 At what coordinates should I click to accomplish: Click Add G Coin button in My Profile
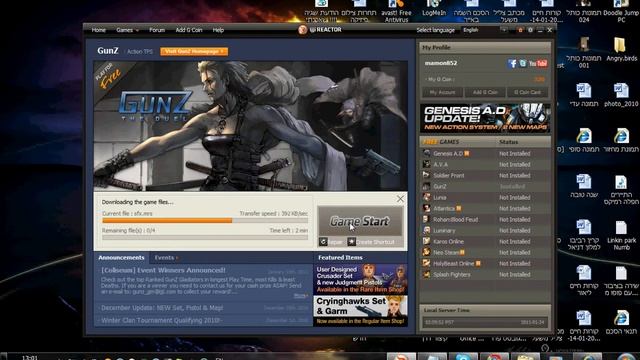tap(485, 92)
